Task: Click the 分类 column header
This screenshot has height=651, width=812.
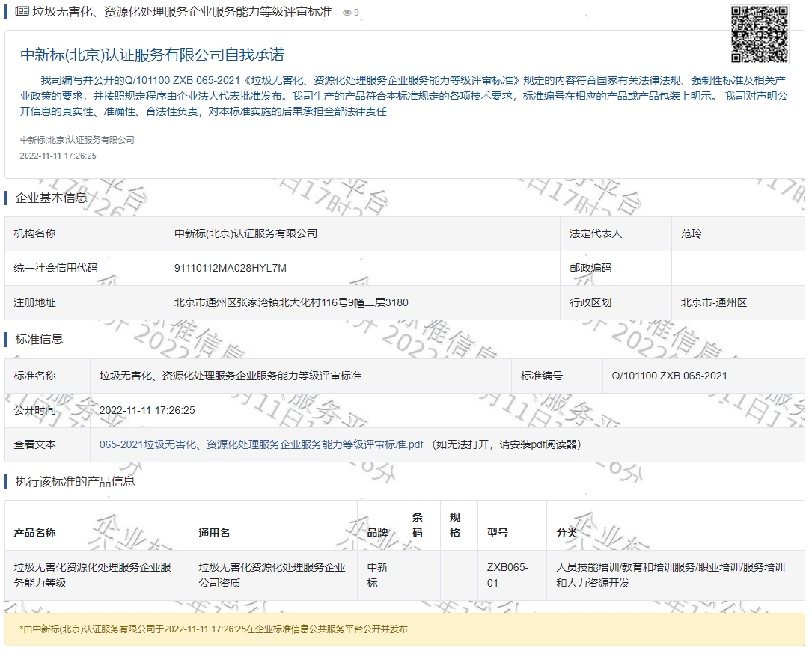Action: [567, 533]
